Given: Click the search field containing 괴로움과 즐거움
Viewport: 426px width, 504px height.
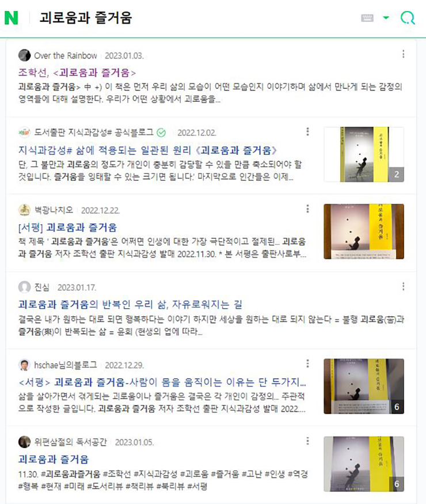Looking at the screenshot, I should pyautogui.click(x=193, y=18).
